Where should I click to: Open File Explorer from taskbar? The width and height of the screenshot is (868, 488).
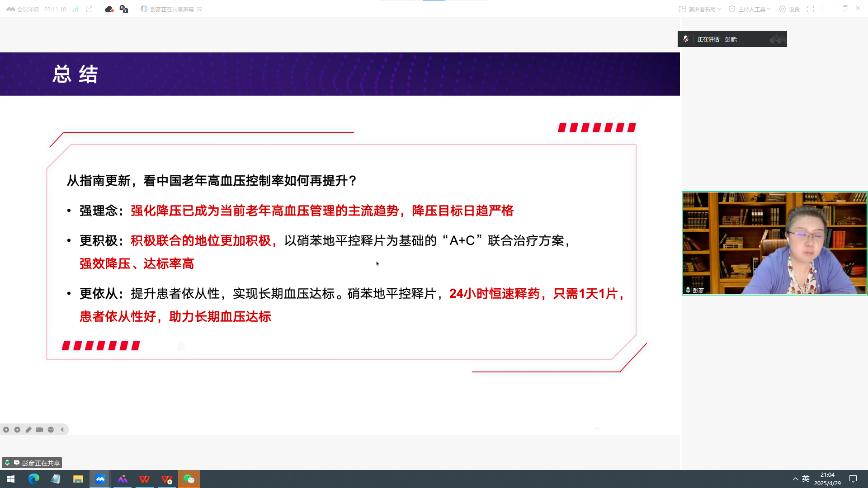pos(78,479)
